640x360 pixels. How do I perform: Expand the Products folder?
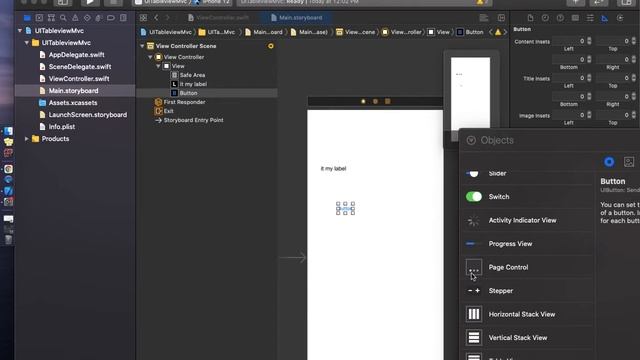coord(27,139)
